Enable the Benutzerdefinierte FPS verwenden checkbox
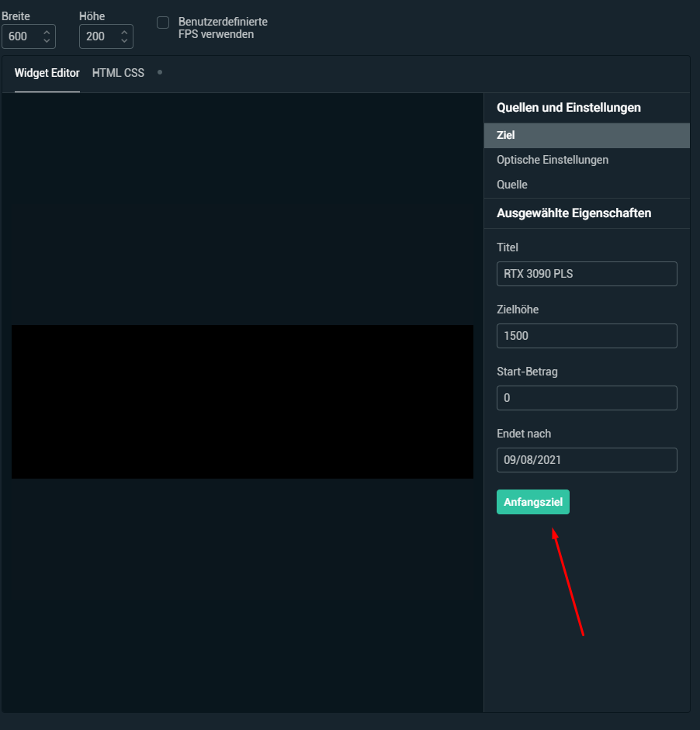The image size is (700, 730). [163, 22]
